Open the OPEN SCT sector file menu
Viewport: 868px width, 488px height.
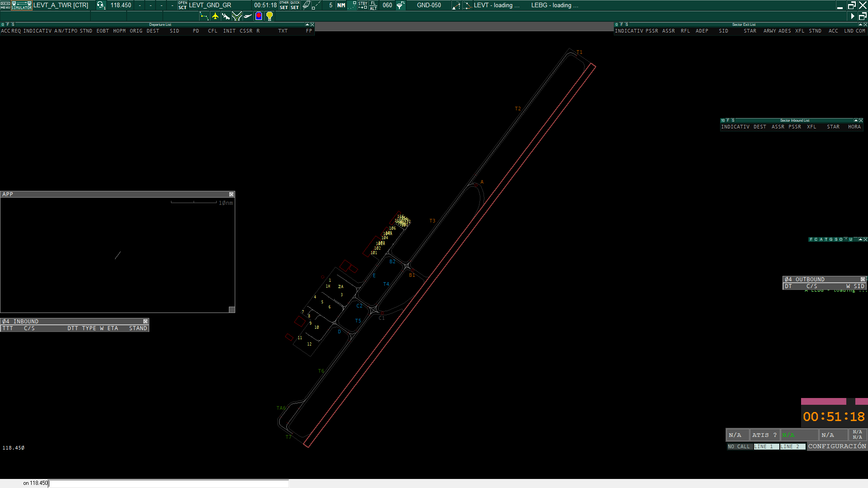coord(182,5)
